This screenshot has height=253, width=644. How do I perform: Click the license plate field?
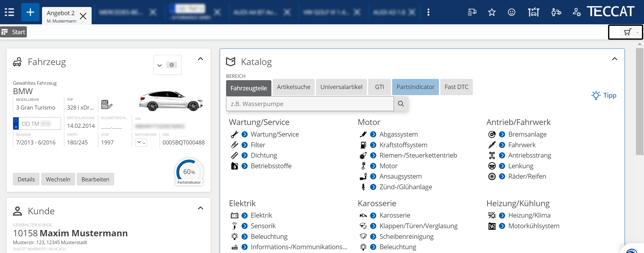point(37,123)
